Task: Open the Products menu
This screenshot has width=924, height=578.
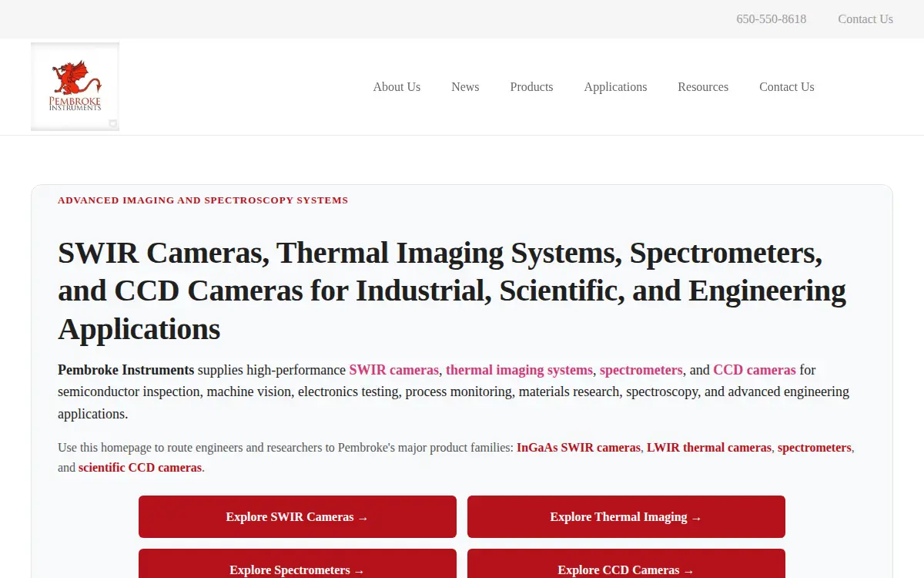Action: pos(531,87)
